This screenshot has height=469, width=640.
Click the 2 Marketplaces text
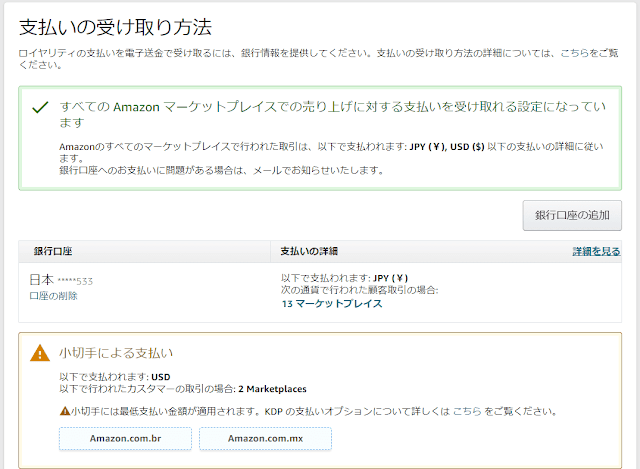pyautogui.click(x=273, y=389)
